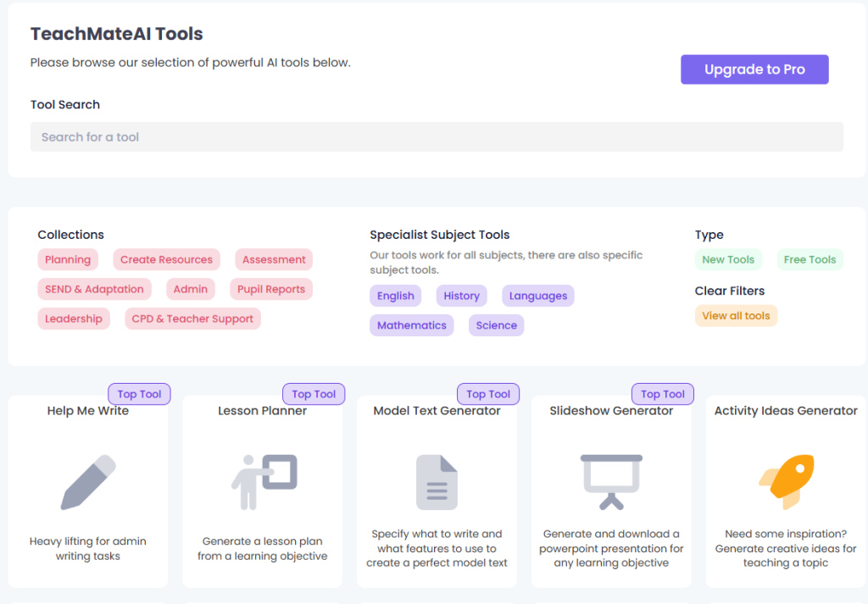Enable the New Tools filter
Viewport: 868px width, 604px height.
pyautogui.click(x=728, y=259)
